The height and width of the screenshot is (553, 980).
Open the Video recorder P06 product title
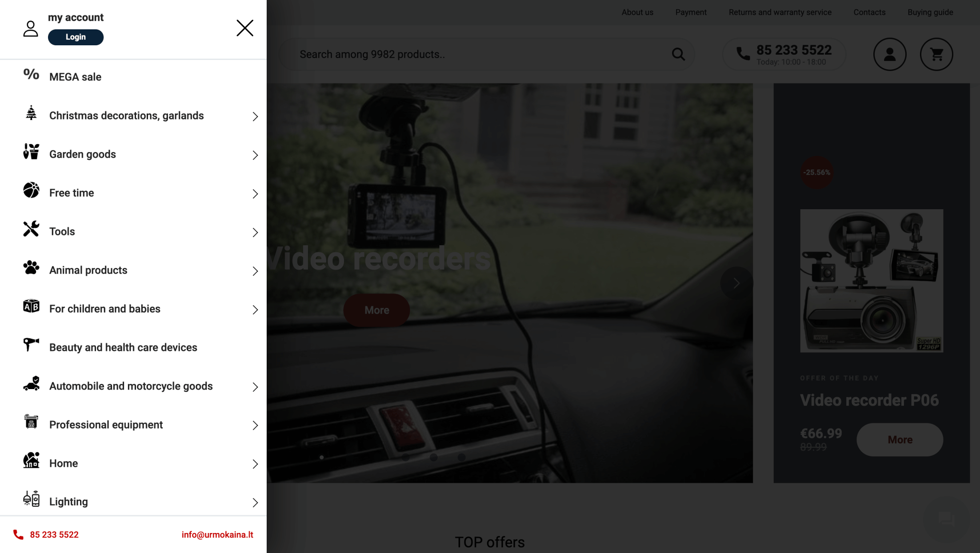(x=869, y=400)
